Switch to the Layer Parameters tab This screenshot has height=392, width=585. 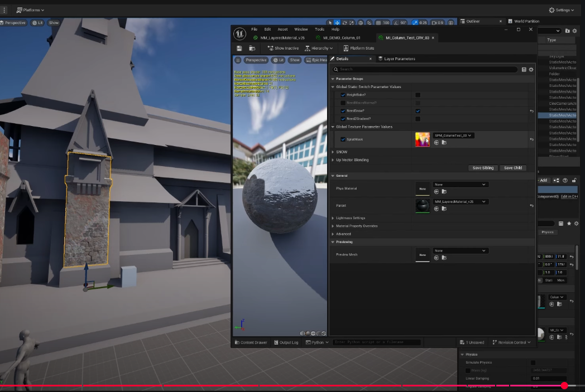[x=399, y=59]
